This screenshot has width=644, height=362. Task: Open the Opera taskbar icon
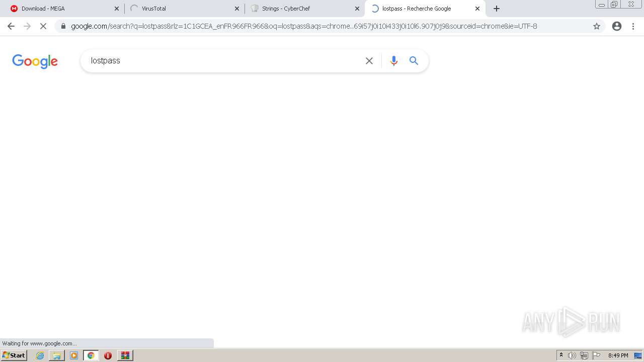[108, 355]
